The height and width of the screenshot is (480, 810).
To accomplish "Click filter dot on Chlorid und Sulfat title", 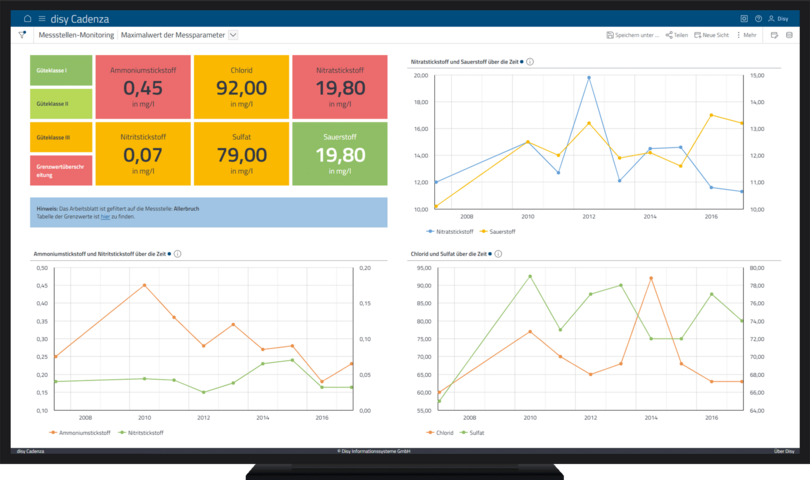I will (x=490, y=254).
